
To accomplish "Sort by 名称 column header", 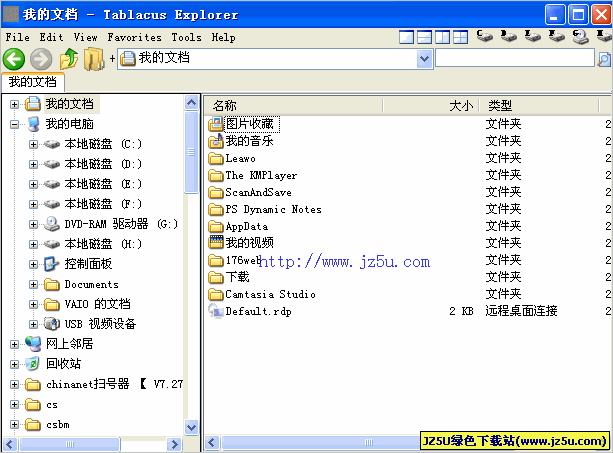I will (x=294, y=106).
